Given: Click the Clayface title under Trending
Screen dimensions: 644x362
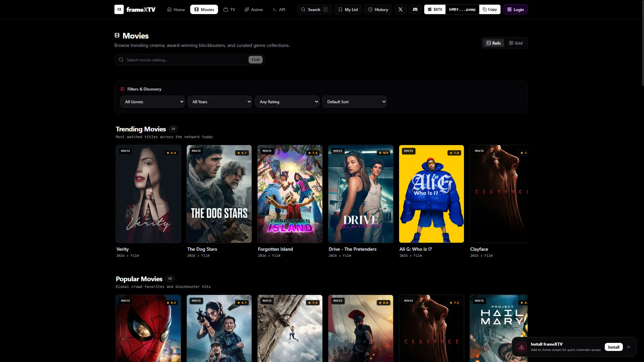Looking at the screenshot, I should coord(479,249).
